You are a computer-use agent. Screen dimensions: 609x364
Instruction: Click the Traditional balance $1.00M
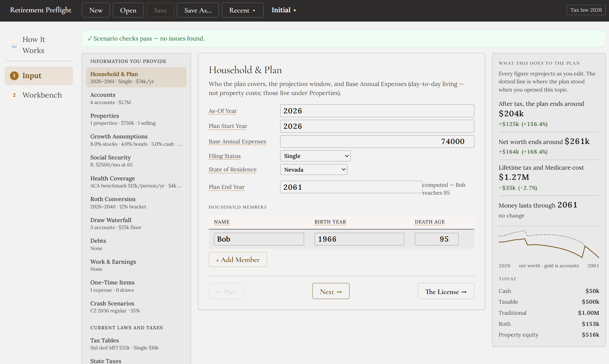point(588,313)
